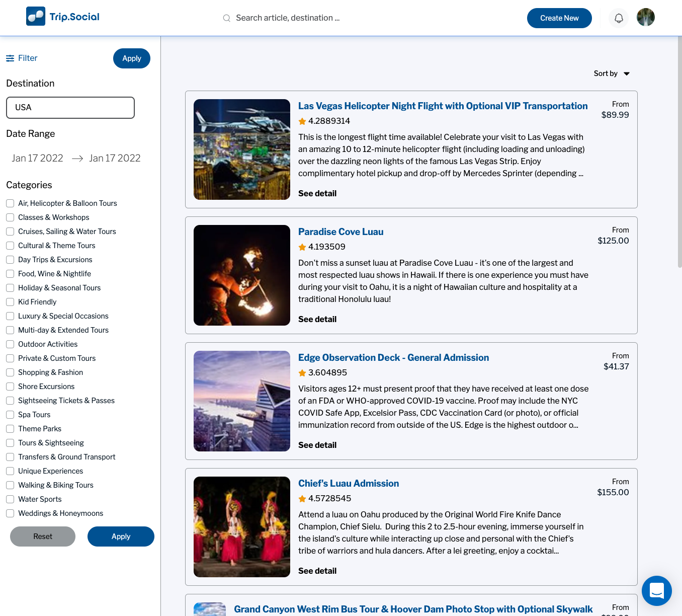Check Shopping & Fashion category
This screenshot has height=616, width=682.
[x=10, y=372]
